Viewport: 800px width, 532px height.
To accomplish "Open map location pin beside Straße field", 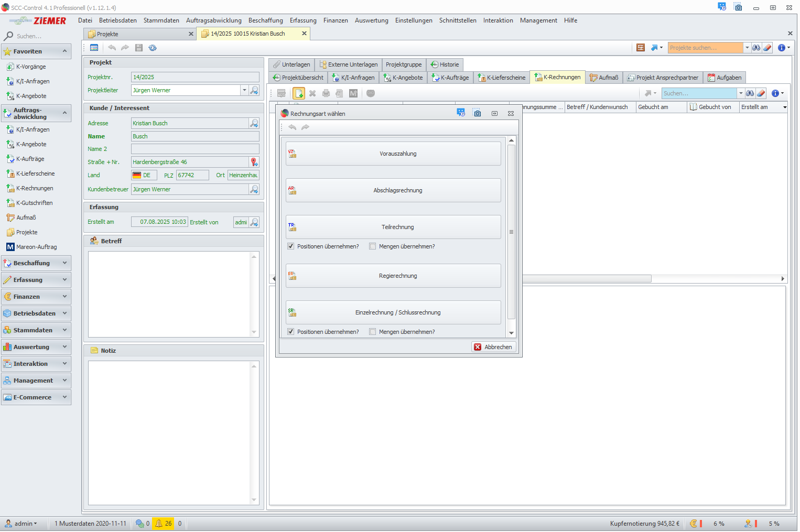I will point(254,162).
